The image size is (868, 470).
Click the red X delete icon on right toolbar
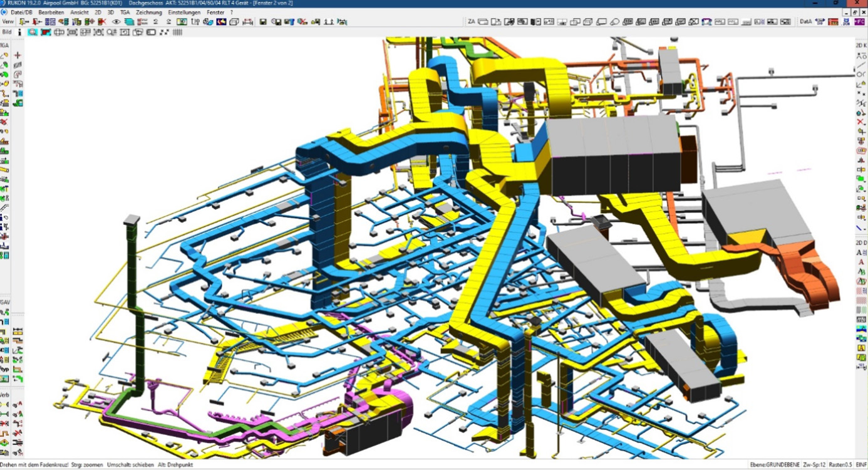point(860,122)
